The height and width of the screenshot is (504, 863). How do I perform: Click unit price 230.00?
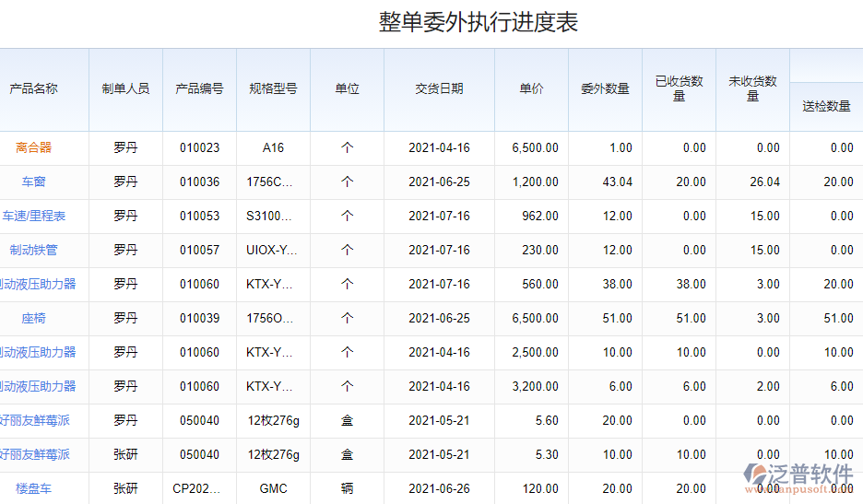point(540,250)
